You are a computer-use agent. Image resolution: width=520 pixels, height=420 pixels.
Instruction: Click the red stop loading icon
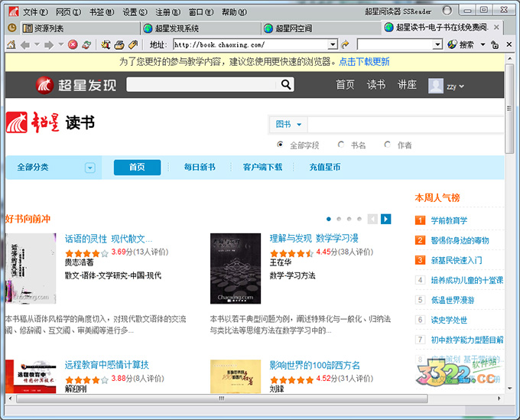point(73,44)
